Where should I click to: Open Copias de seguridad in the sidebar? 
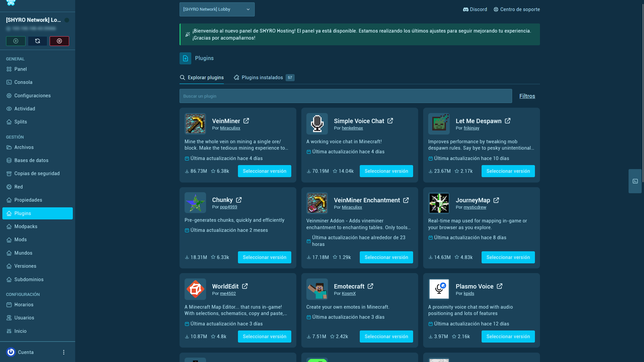[x=38, y=173]
